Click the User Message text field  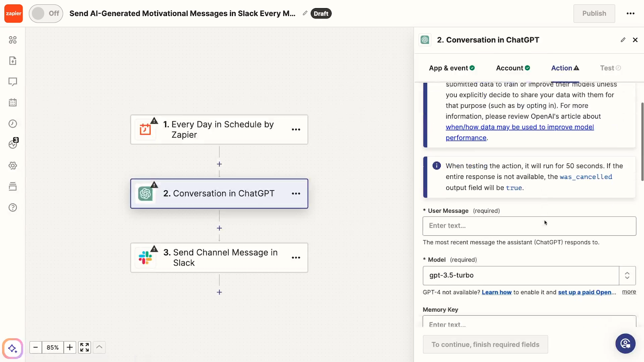coord(529,226)
